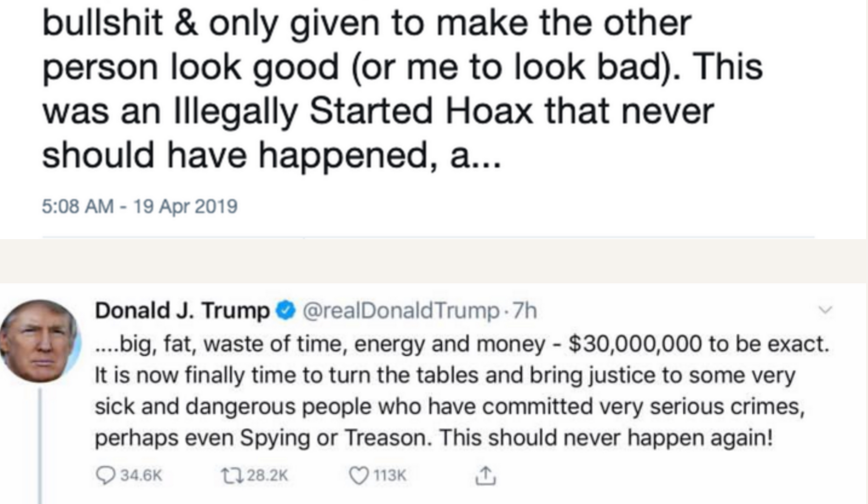868x504 pixels.
Task: Open the Donald J. Trump profile avatar
Action: point(40,341)
